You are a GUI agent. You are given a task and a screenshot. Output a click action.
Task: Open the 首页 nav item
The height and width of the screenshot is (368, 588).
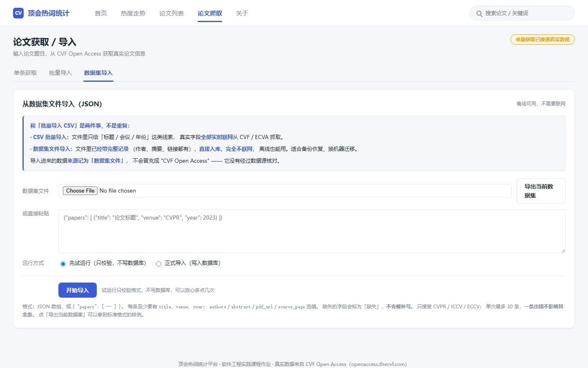tap(101, 13)
